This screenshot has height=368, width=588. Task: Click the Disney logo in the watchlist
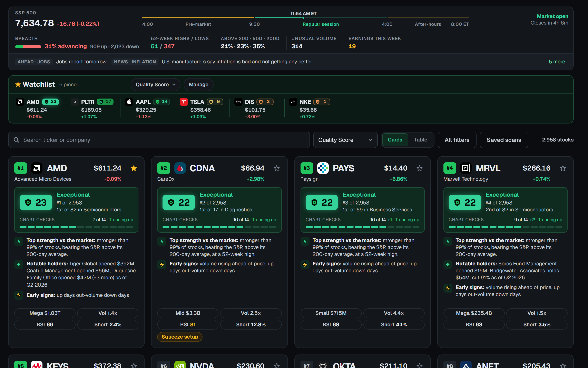click(238, 102)
